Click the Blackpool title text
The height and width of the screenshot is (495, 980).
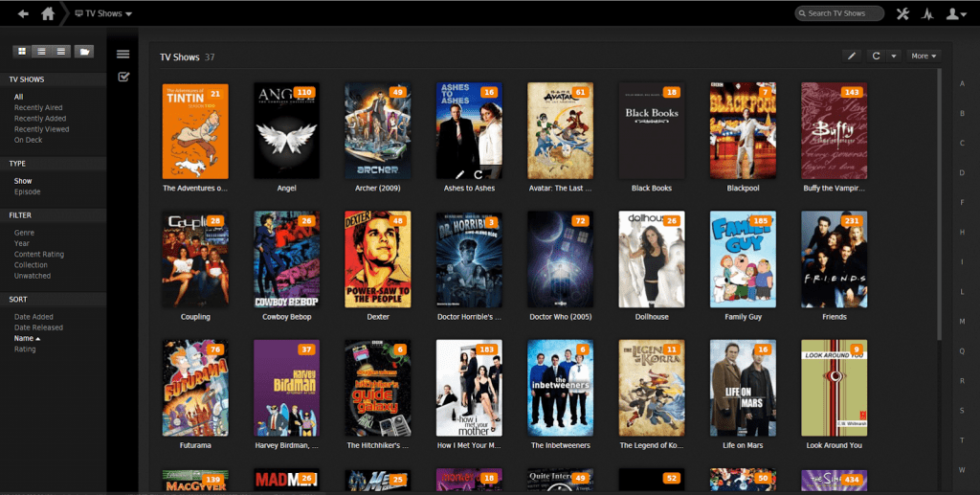[743, 188]
